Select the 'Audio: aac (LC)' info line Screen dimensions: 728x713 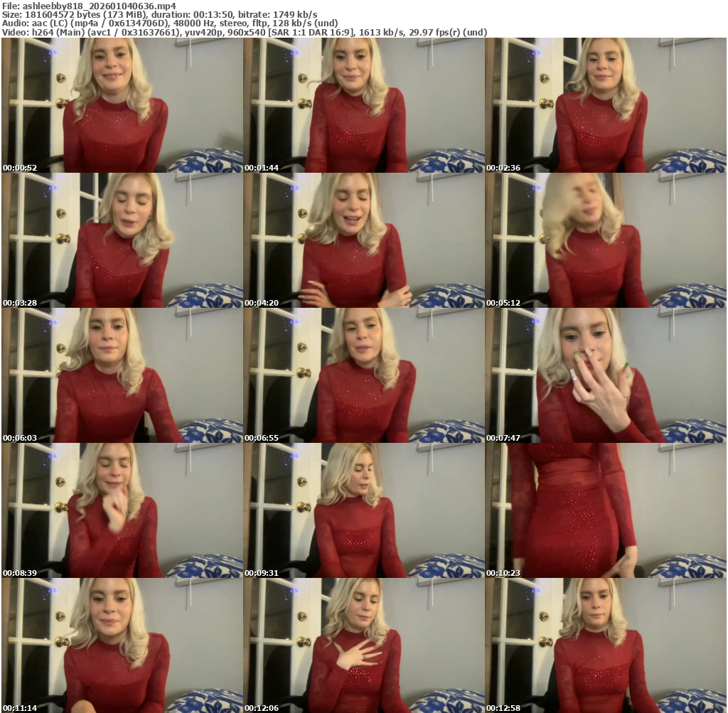click(x=169, y=23)
